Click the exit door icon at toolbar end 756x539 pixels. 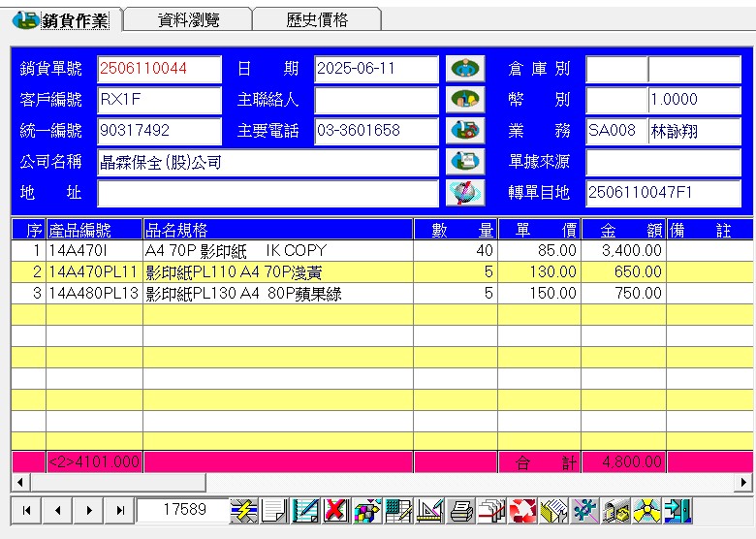677,511
